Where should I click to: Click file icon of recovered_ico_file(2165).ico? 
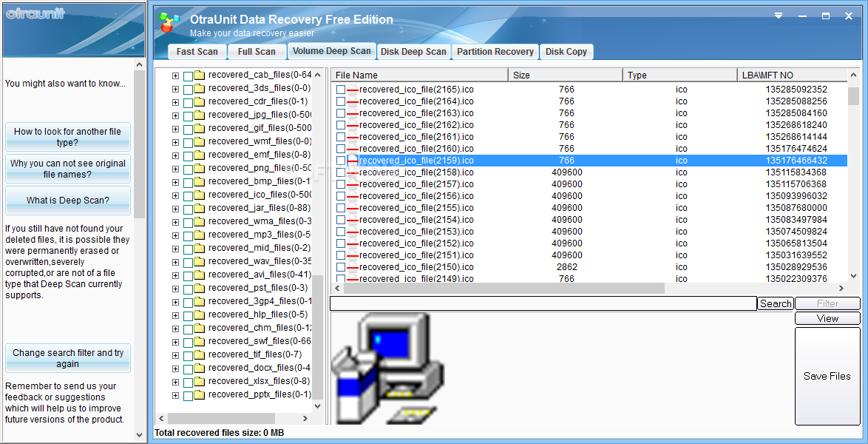(x=353, y=90)
